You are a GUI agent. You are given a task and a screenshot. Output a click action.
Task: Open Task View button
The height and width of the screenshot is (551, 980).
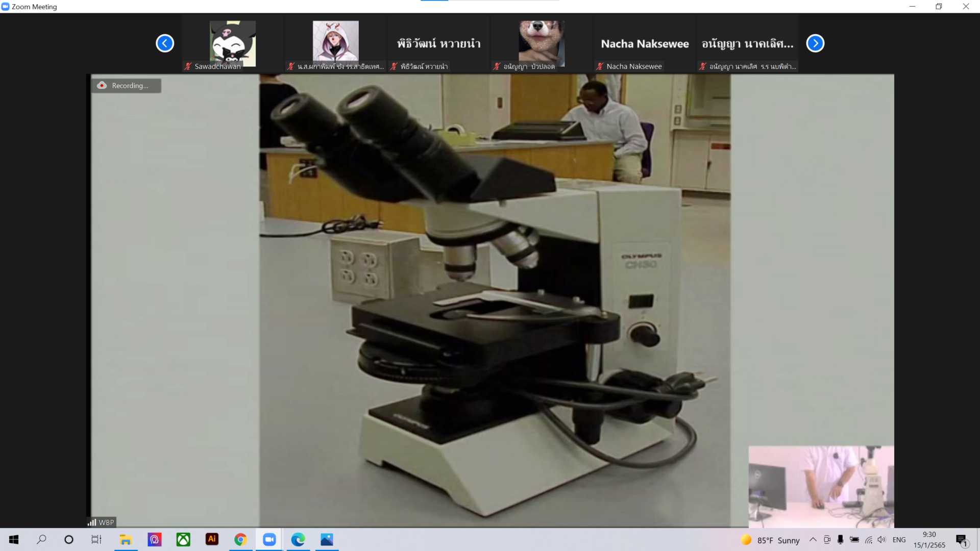tap(96, 539)
